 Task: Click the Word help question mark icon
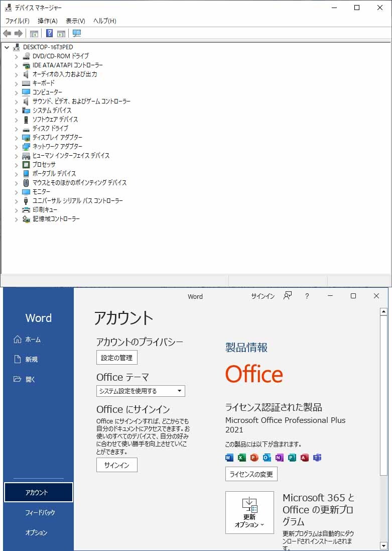click(307, 296)
